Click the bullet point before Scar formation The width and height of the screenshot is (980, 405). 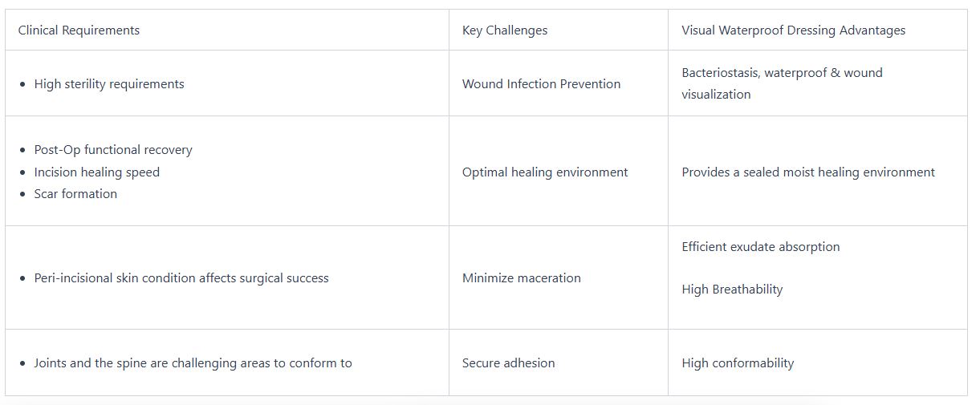22,195
